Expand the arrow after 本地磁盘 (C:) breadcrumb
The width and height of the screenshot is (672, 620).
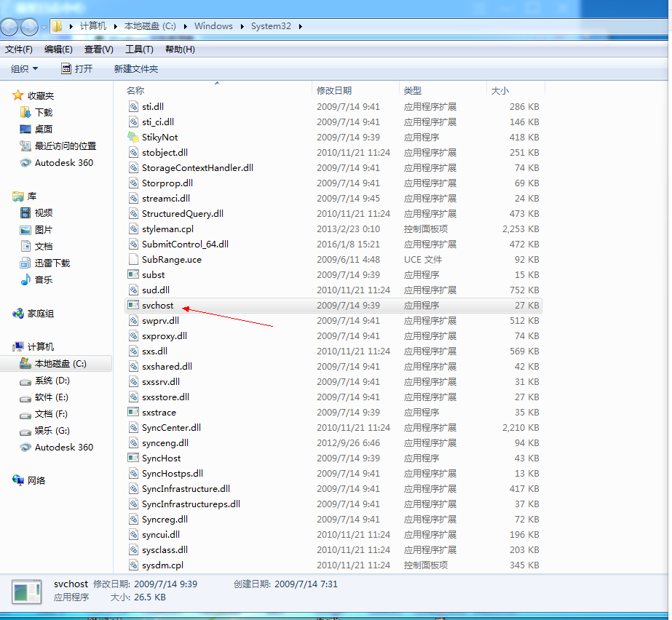point(185,26)
